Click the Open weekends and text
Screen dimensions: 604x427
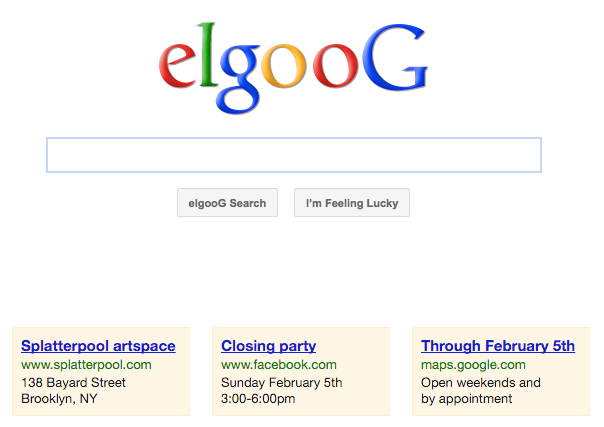pyautogui.click(x=481, y=382)
